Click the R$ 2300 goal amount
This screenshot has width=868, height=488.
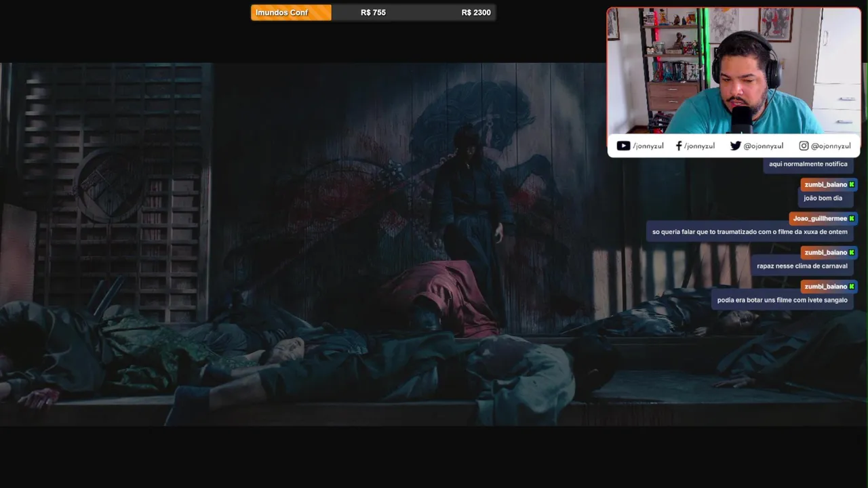click(476, 12)
